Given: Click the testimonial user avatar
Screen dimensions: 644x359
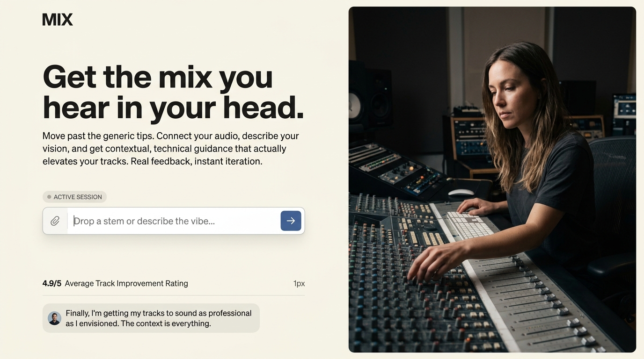Looking at the screenshot, I should pyautogui.click(x=55, y=318).
